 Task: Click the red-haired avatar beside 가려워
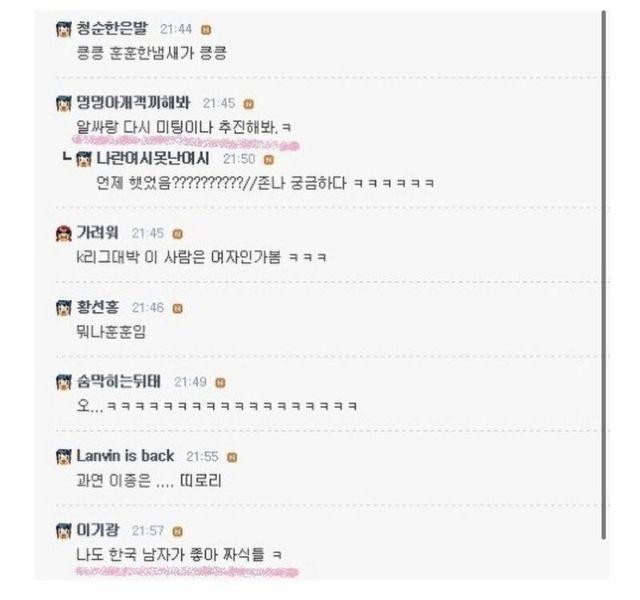click(64, 233)
